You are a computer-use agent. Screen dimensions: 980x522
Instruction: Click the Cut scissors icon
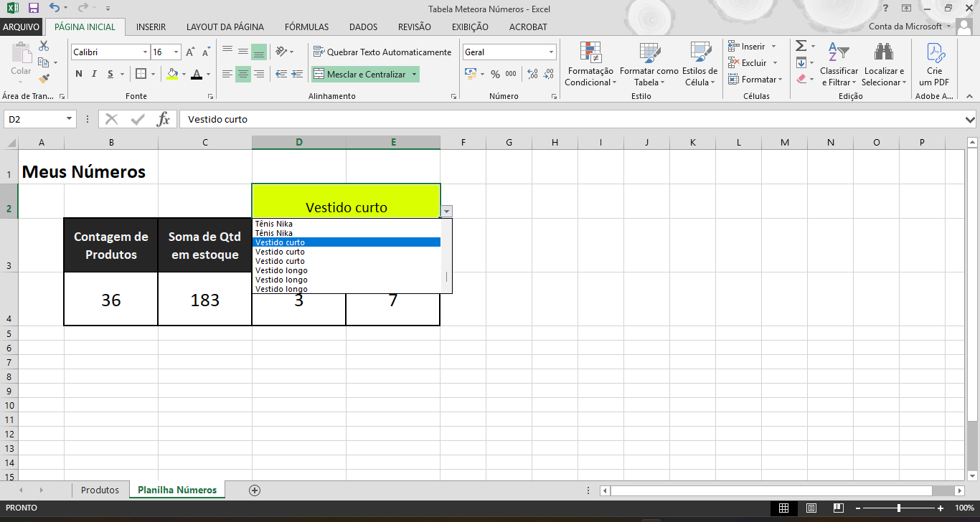pyautogui.click(x=44, y=46)
